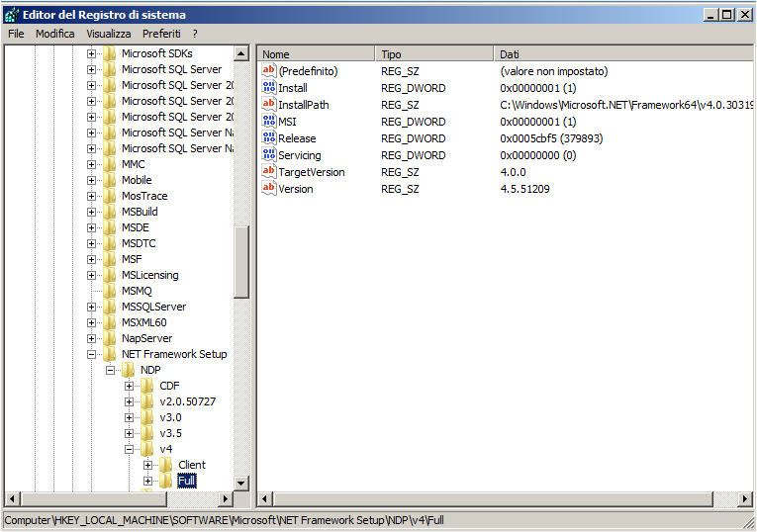Open the Modifica menu
The width and height of the screenshot is (757, 532).
point(55,34)
